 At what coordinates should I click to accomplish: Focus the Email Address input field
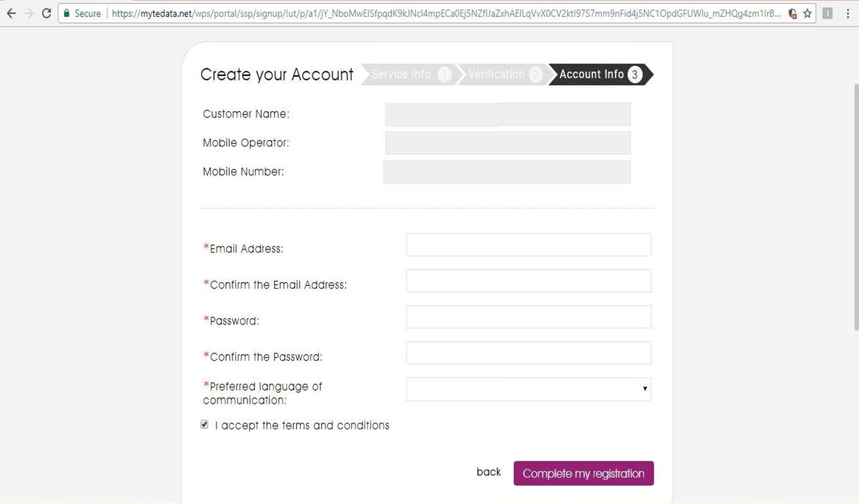[528, 245]
